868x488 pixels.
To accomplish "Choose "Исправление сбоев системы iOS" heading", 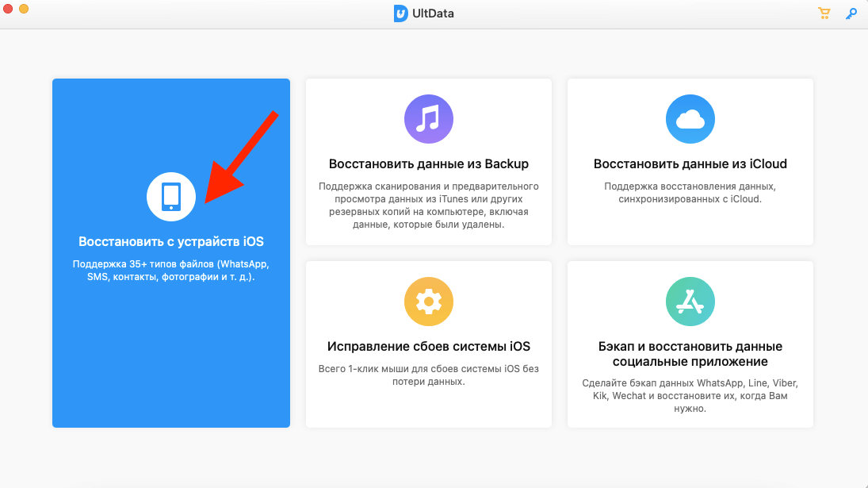I will (x=429, y=347).
